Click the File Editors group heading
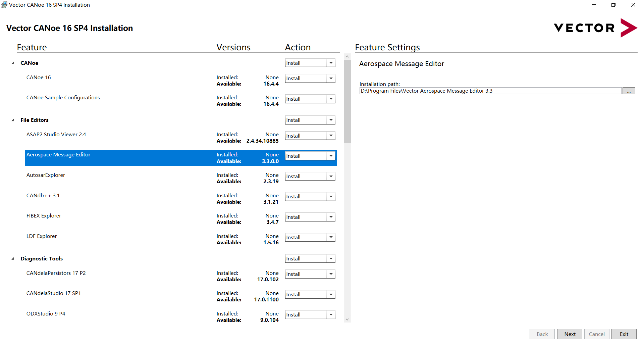Viewport: 644px width, 345px height. click(35, 120)
